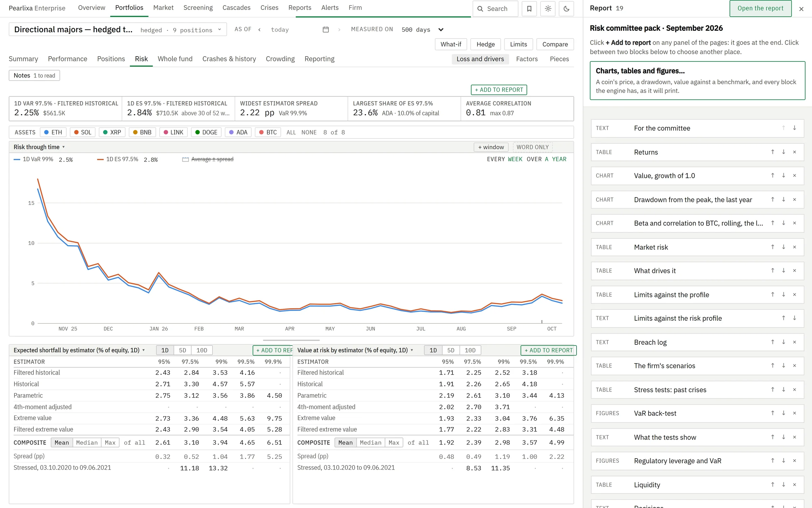The height and width of the screenshot is (508, 812).
Task: Move the Market risk block down
Action: (x=784, y=247)
